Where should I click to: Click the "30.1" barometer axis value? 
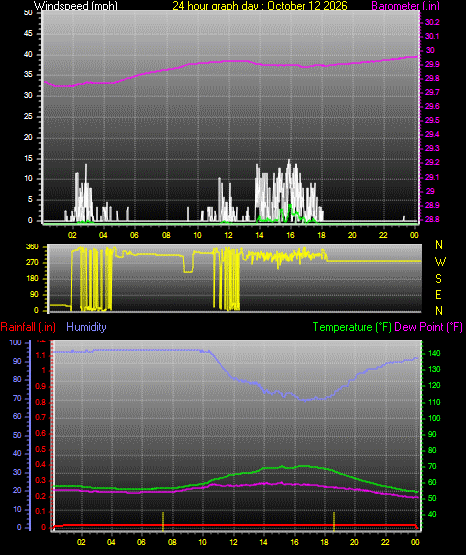432,36
